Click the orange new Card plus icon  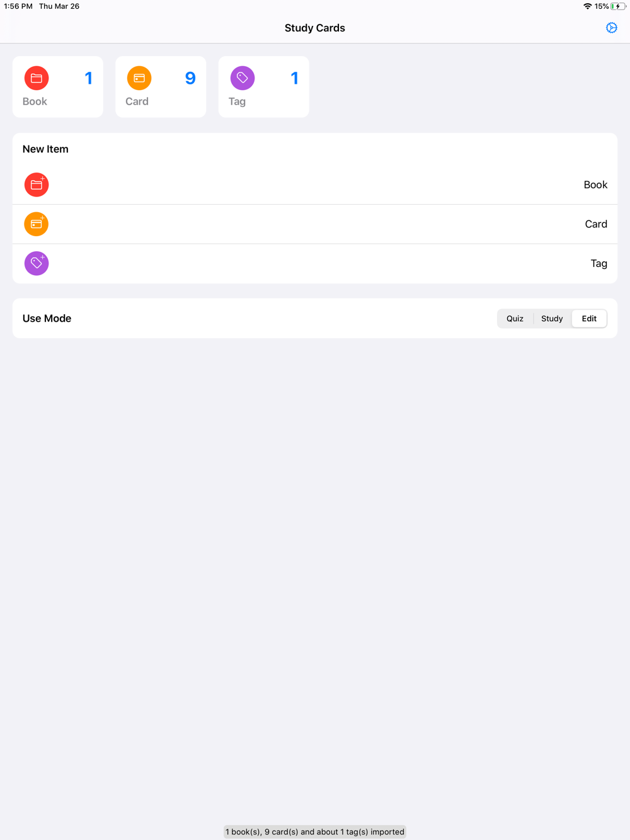37,224
